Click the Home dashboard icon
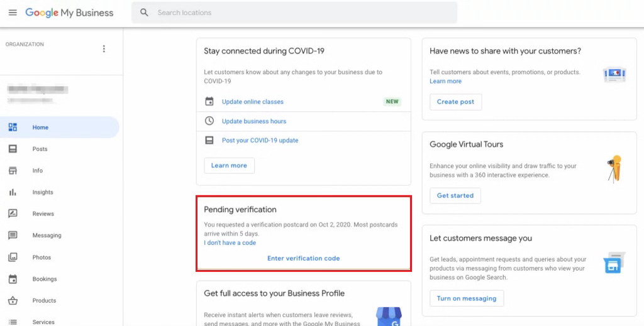 coord(13,127)
